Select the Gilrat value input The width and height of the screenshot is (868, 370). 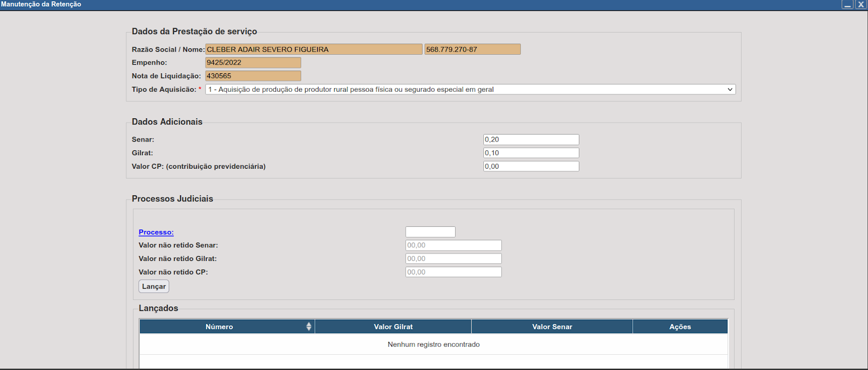[531, 153]
